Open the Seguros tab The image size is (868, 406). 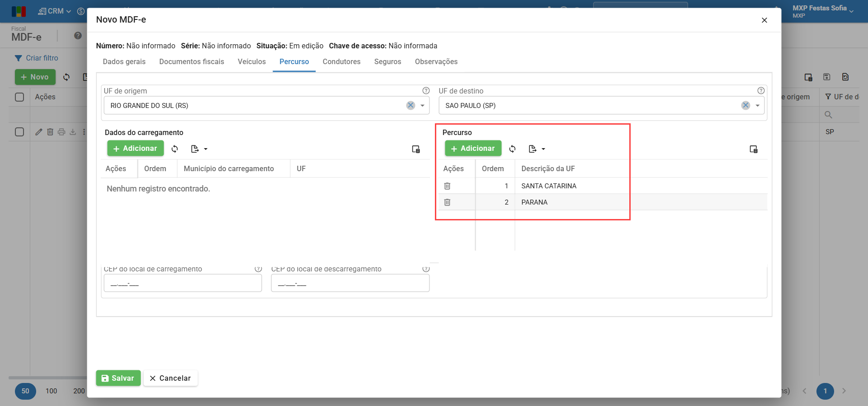(388, 62)
